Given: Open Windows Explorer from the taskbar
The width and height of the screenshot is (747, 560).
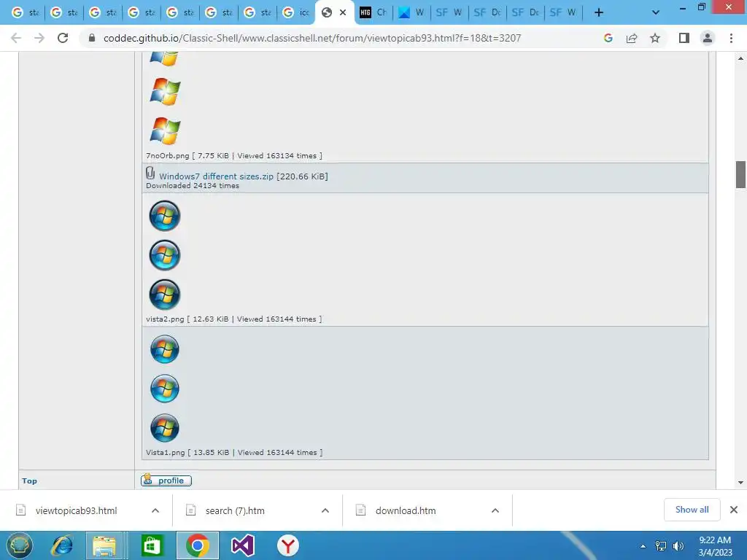Looking at the screenshot, I should [105, 545].
